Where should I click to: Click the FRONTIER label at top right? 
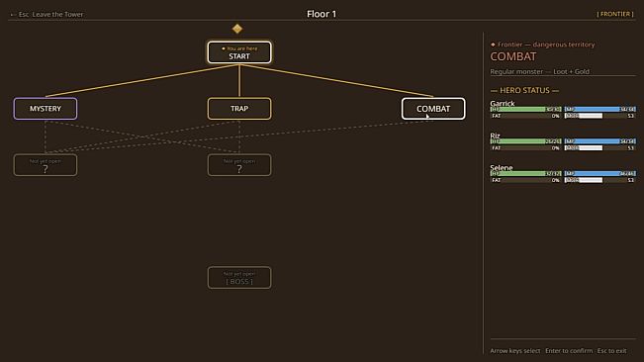click(x=615, y=14)
